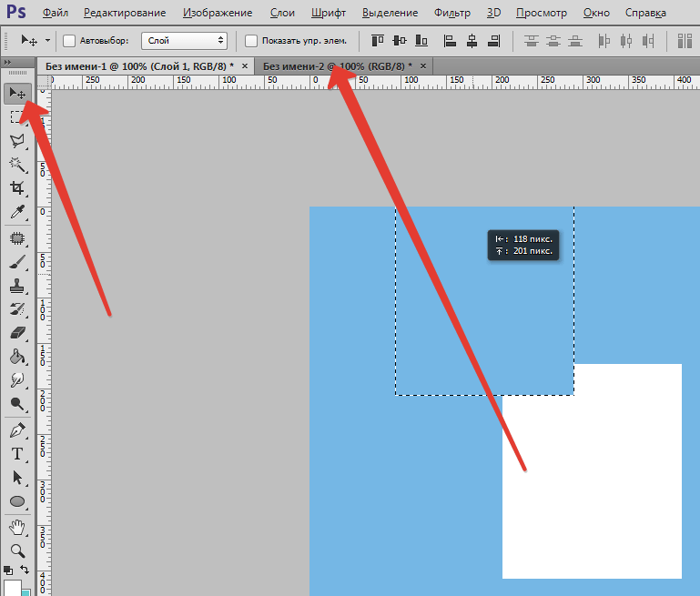700x596 pixels.
Task: Toggle the Показать упр. элем. checkbox
Action: pos(252,41)
